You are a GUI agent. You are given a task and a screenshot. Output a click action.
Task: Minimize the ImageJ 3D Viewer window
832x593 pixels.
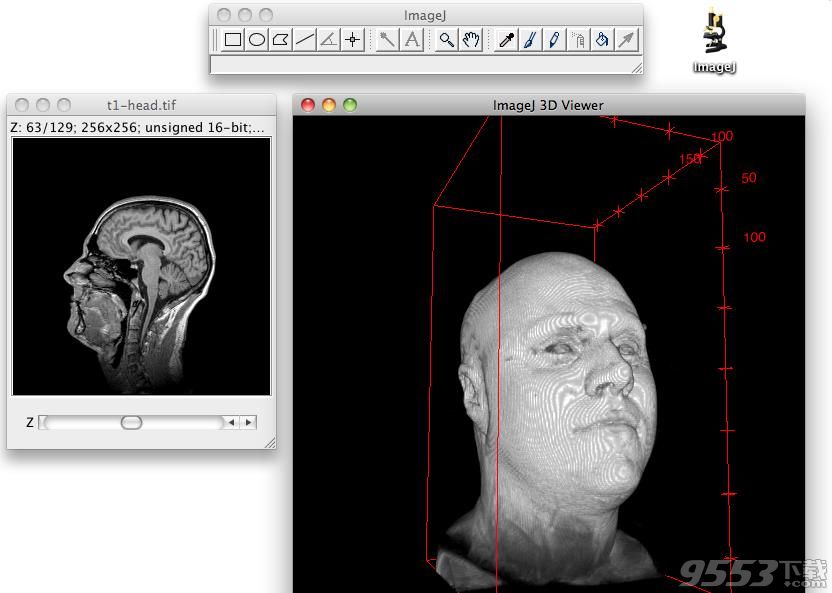[329, 105]
